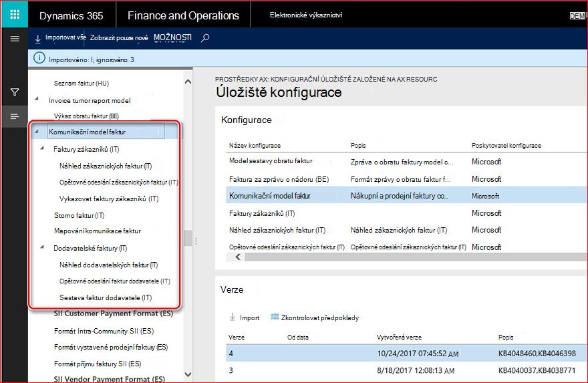Click the Import download arrow in Verze
This screenshot has height=383, width=588.
[232, 317]
